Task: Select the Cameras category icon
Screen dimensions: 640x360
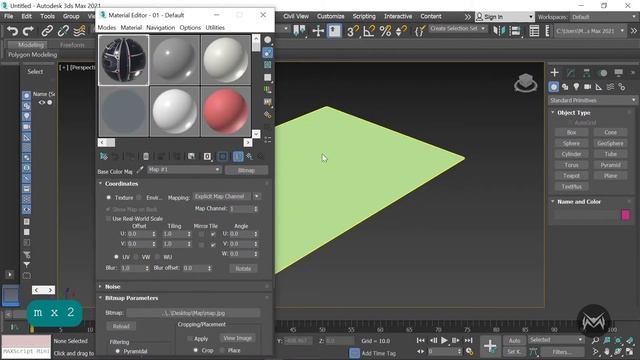Action: coord(587,87)
